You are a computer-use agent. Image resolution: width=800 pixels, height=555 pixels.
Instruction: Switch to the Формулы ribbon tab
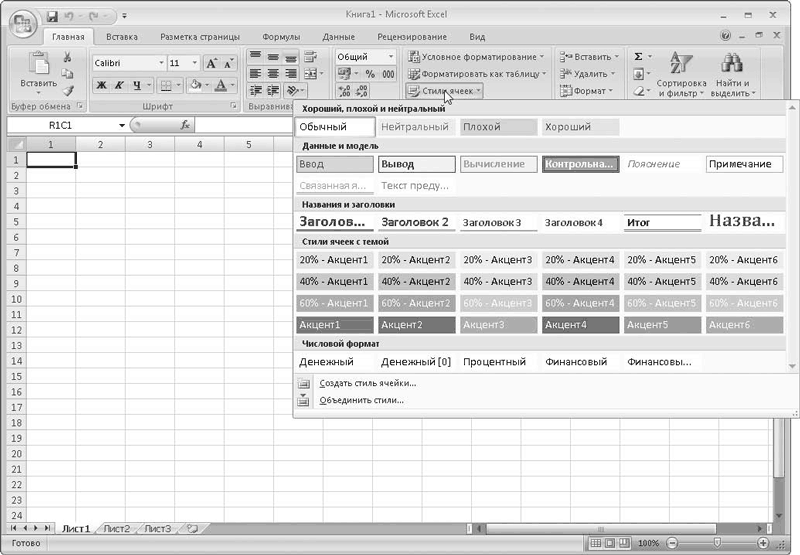[281, 37]
